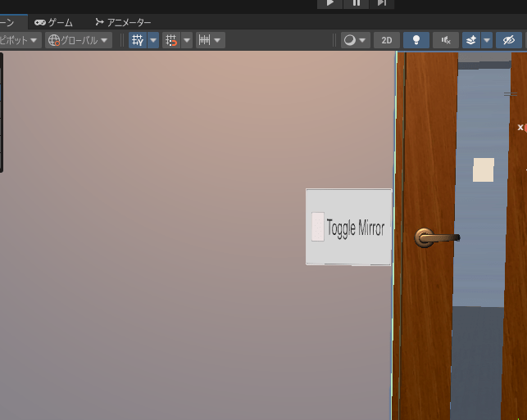The width and height of the screenshot is (527, 420).
Task: Click the Toggle Mirror checkbox in scene
Action: coord(318,227)
